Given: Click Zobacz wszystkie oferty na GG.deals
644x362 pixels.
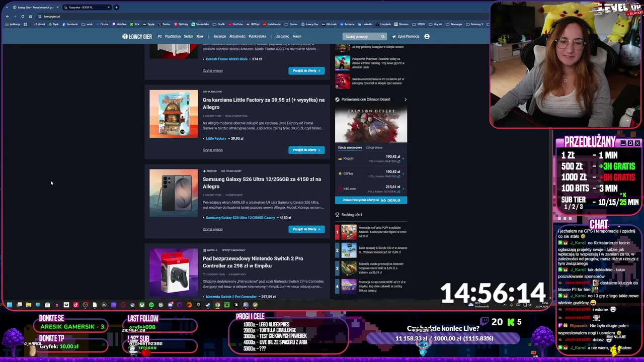Looking at the screenshot, I should [371, 200].
